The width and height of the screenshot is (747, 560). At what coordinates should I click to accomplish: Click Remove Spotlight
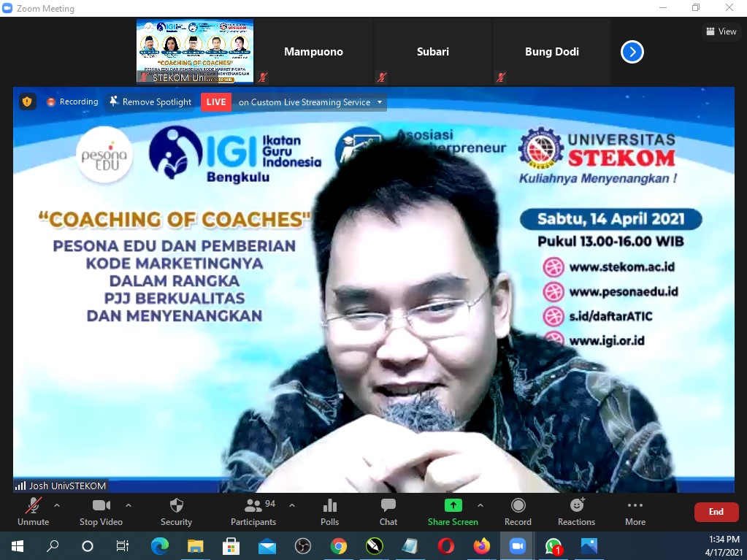tap(150, 102)
